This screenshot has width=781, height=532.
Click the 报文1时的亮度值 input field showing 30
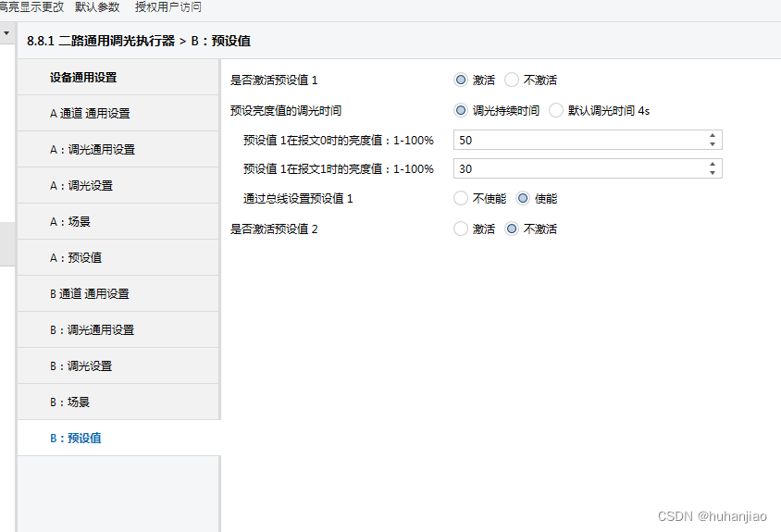(x=578, y=168)
